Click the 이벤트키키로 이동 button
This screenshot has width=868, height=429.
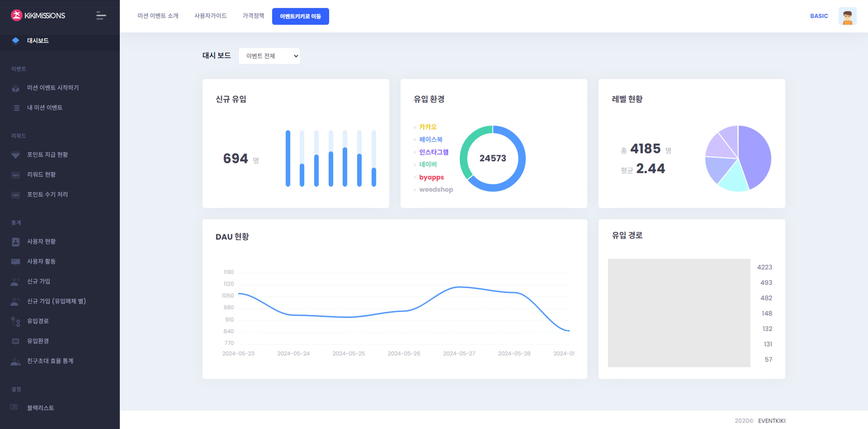[300, 16]
